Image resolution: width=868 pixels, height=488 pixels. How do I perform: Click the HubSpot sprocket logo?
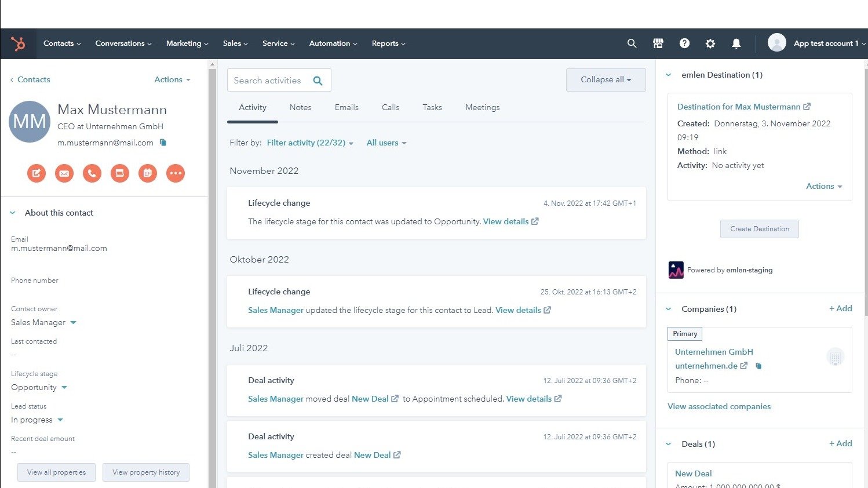pyautogui.click(x=18, y=43)
